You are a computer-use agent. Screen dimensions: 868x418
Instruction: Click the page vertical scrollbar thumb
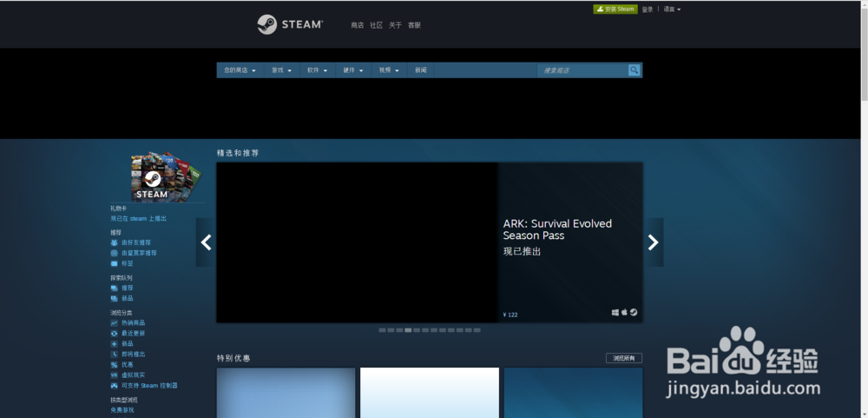(864, 55)
